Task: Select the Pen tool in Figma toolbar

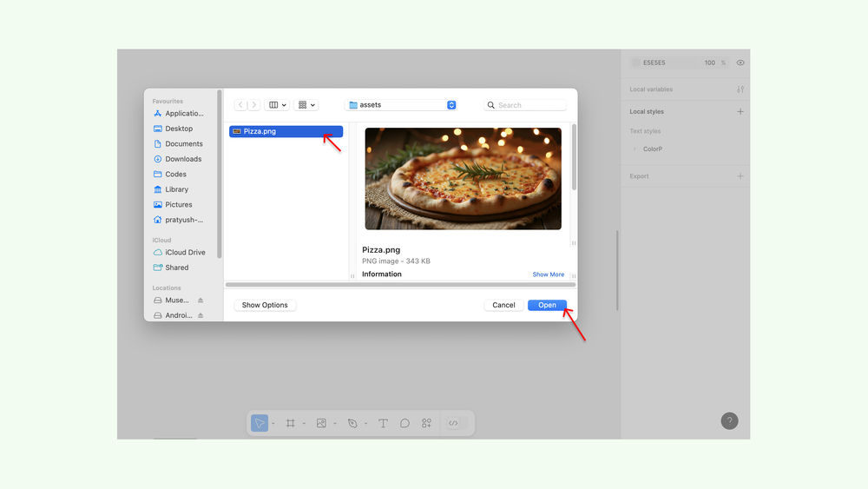Action: (x=352, y=423)
